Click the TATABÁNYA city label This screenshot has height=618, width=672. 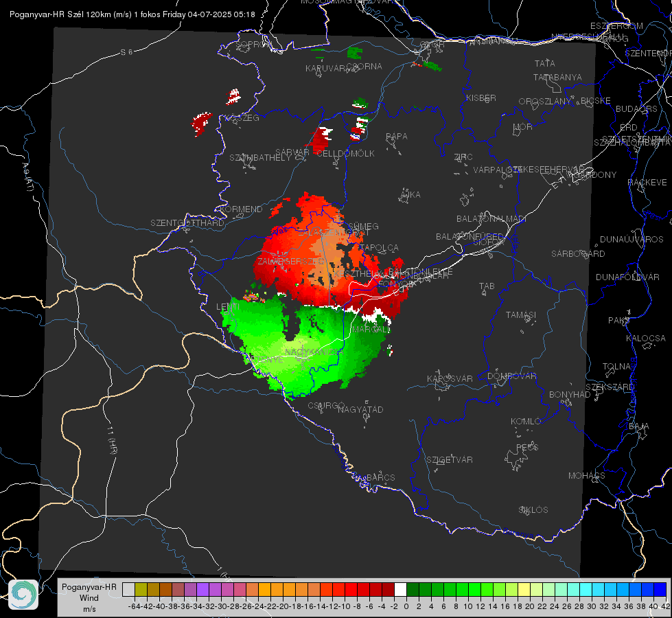[x=557, y=77]
